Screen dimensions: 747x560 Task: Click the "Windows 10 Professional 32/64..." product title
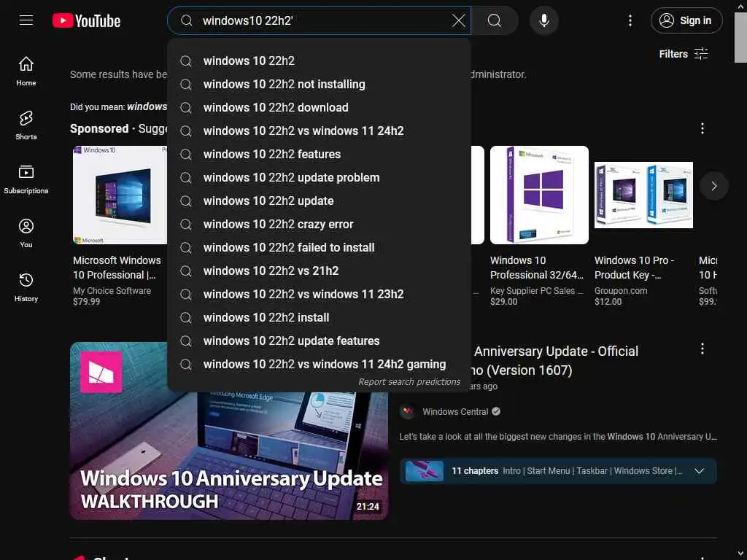[536, 268]
